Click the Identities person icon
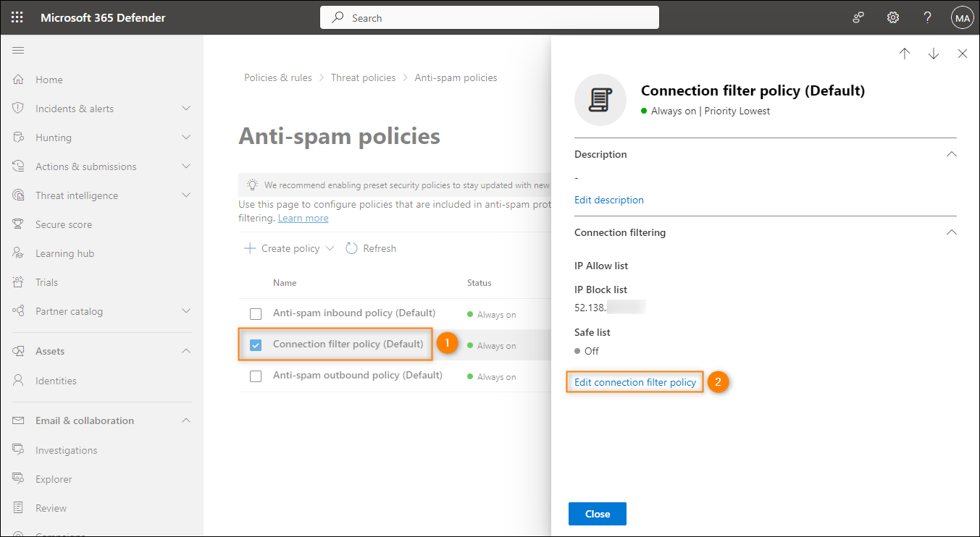 coord(19,381)
